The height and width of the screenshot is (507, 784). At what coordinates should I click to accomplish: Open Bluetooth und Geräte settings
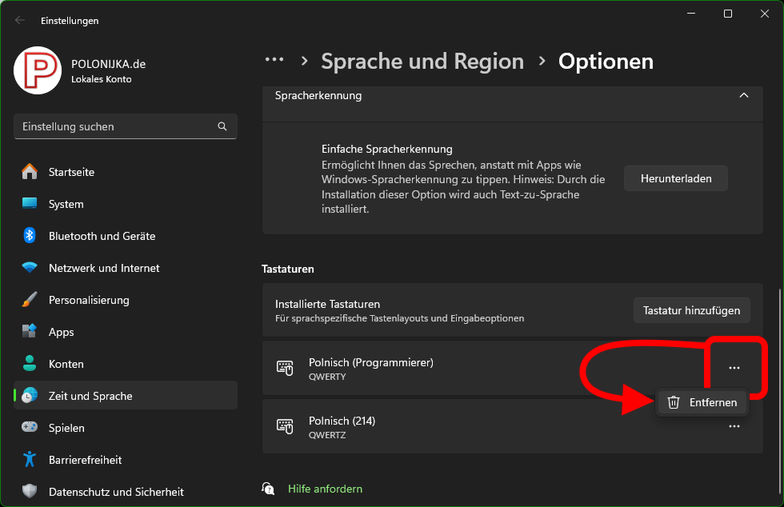(101, 236)
